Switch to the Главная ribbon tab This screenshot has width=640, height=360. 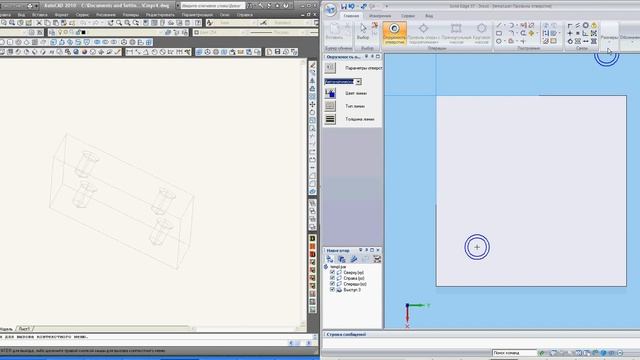coord(351,16)
